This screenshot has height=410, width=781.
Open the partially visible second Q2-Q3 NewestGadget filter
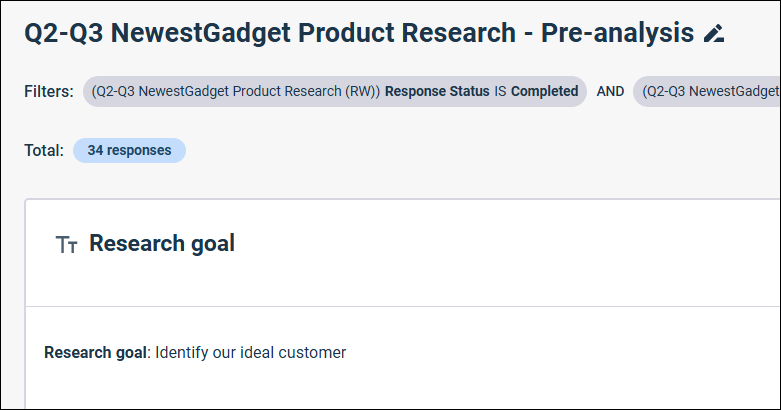706,92
